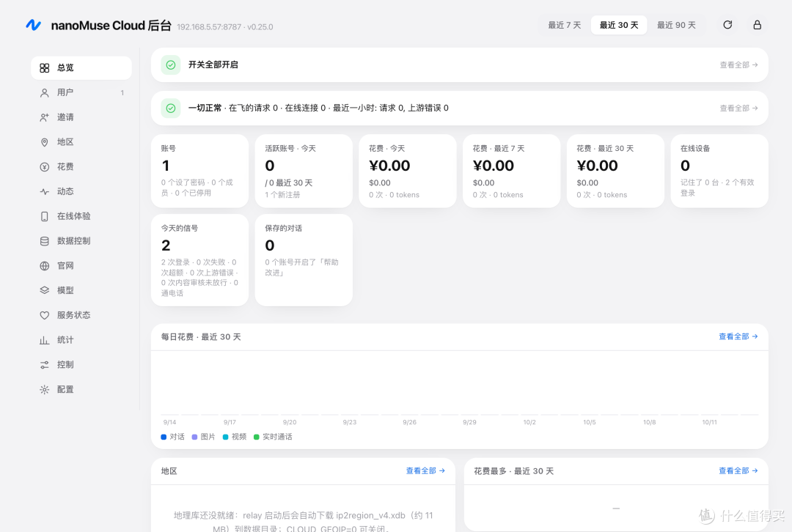Screen dimensions: 792x532
Task: Click the teal 视频 legend swatch
Action: click(225, 437)
